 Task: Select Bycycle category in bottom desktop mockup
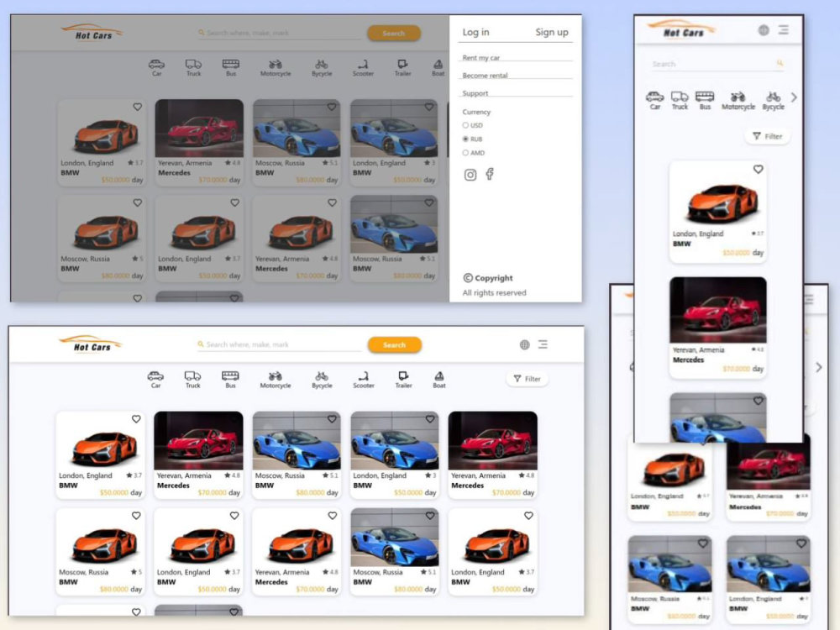click(x=322, y=380)
